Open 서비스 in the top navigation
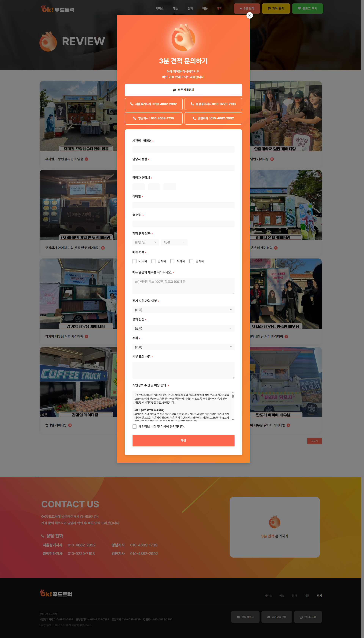Viewport: 364px width, 638px height. 159,9
